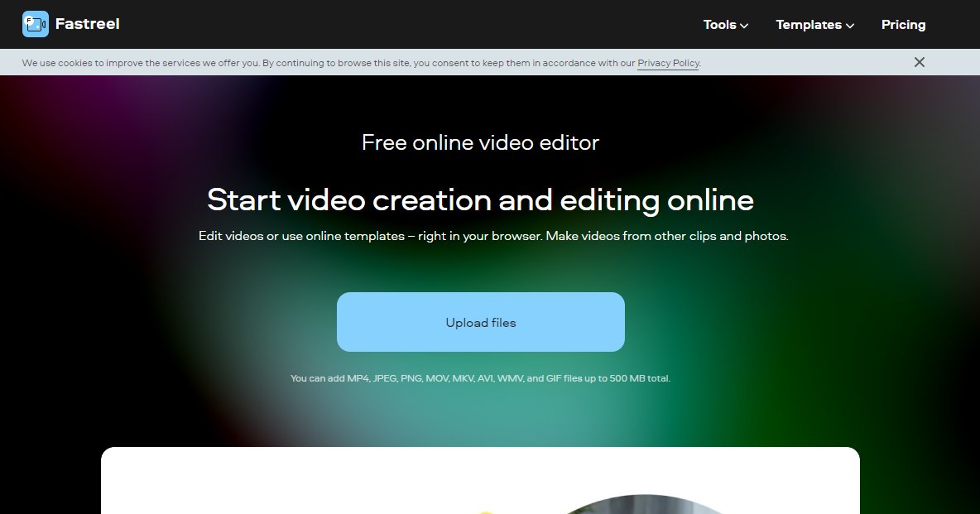This screenshot has width=980, height=514.
Task: Expand the Tools dropdown menu
Action: tap(726, 25)
